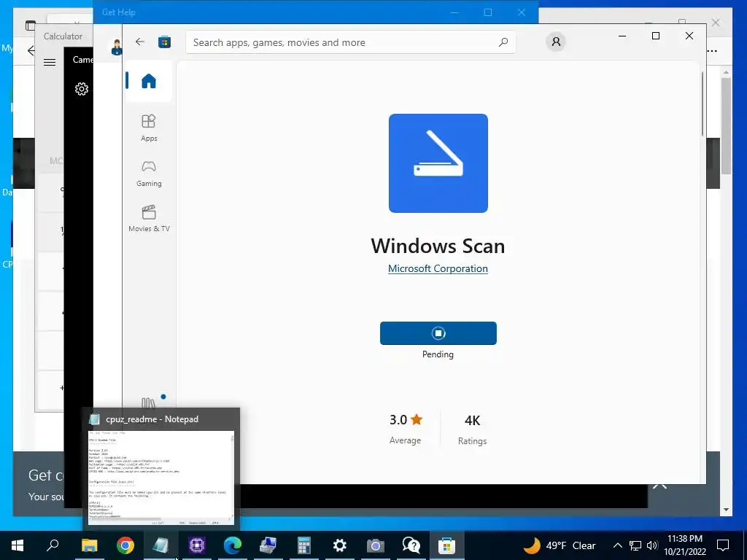Open the Calculator hamburger menu
The width and height of the screenshot is (747, 560).
pos(50,62)
